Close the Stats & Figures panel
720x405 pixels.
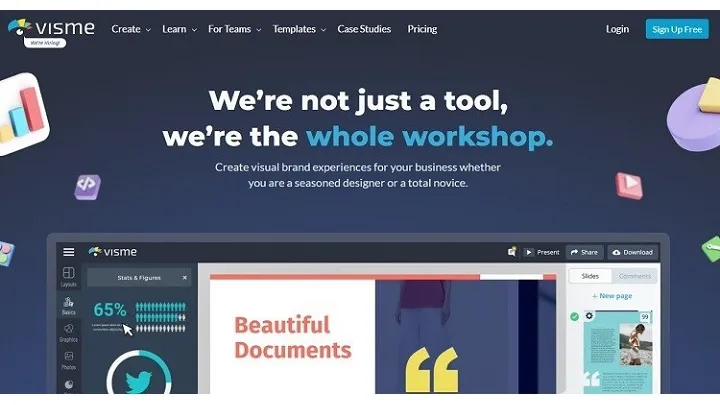point(184,277)
